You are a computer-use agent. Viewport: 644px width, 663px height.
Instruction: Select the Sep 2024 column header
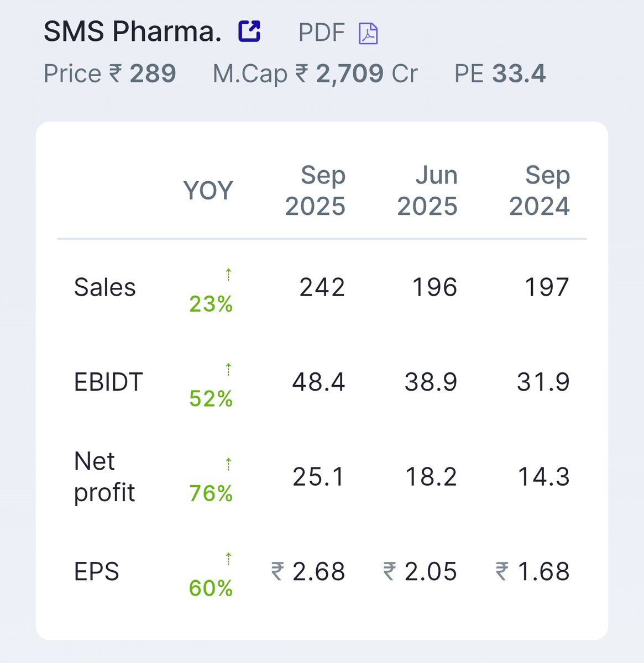tap(540, 191)
